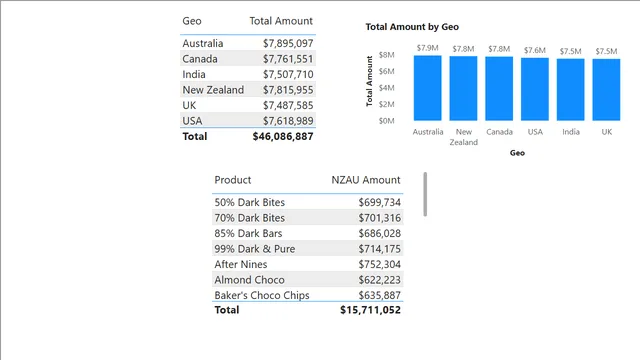Click the $7,618,989 amount cell
This screenshot has width=640, height=360.
pyautogui.click(x=288, y=121)
